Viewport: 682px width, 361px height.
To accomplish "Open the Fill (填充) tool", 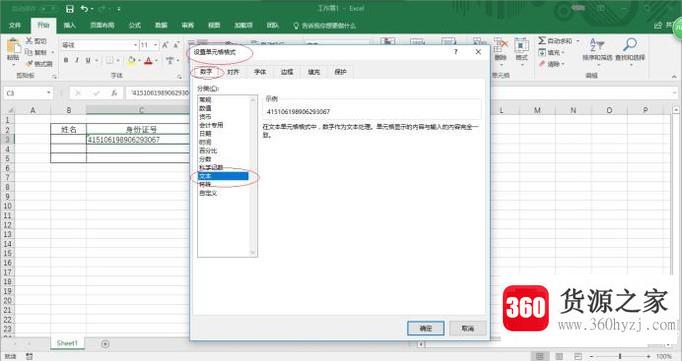I will pos(551,52).
